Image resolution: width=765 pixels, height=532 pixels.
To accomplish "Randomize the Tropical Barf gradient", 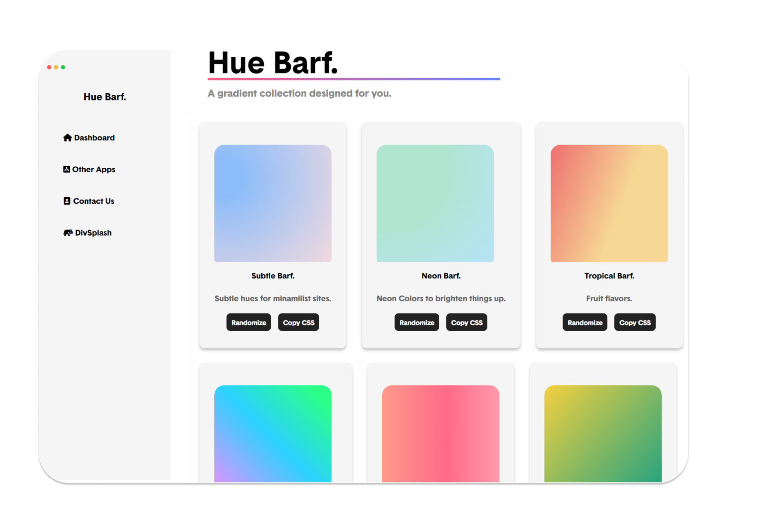I will [x=585, y=323].
